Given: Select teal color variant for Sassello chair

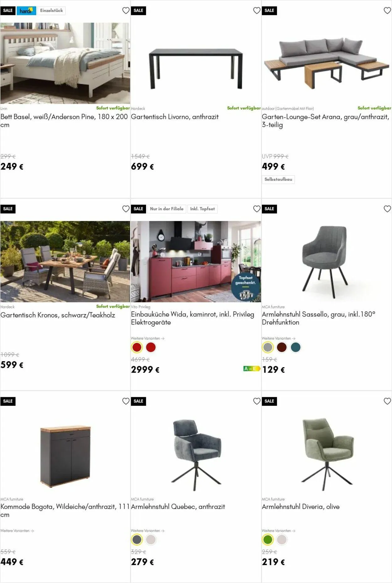Looking at the screenshot, I should coord(295,347).
